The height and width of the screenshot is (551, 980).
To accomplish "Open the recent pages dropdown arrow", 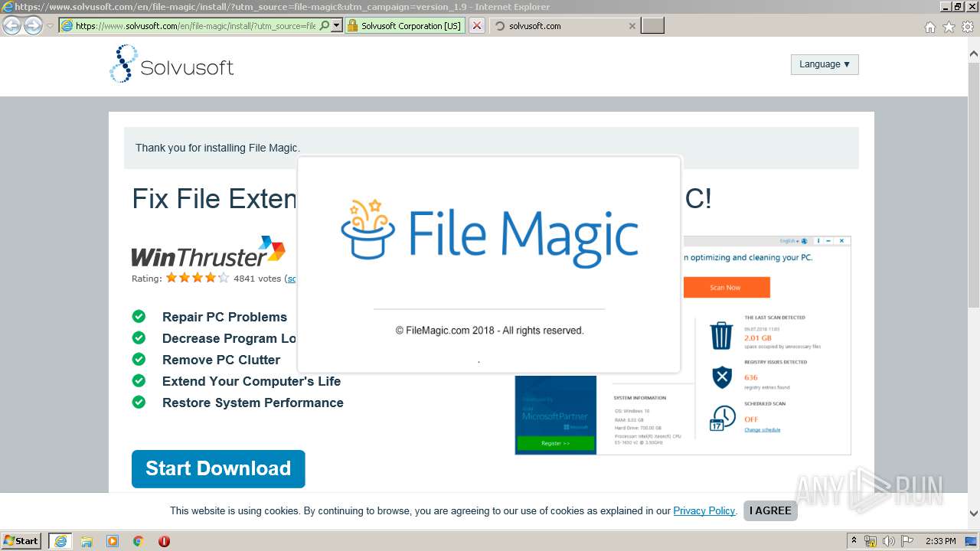I will click(50, 26).
